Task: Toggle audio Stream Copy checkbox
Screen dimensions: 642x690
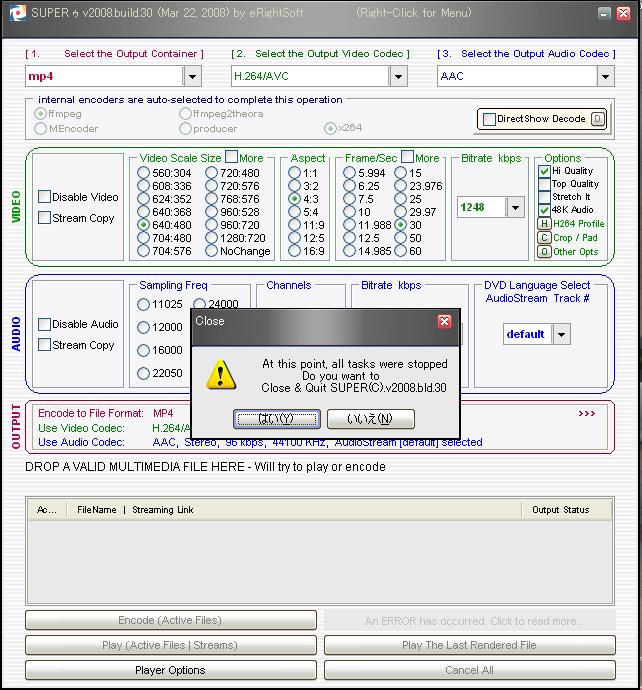Action: click(x=44, y=345)
